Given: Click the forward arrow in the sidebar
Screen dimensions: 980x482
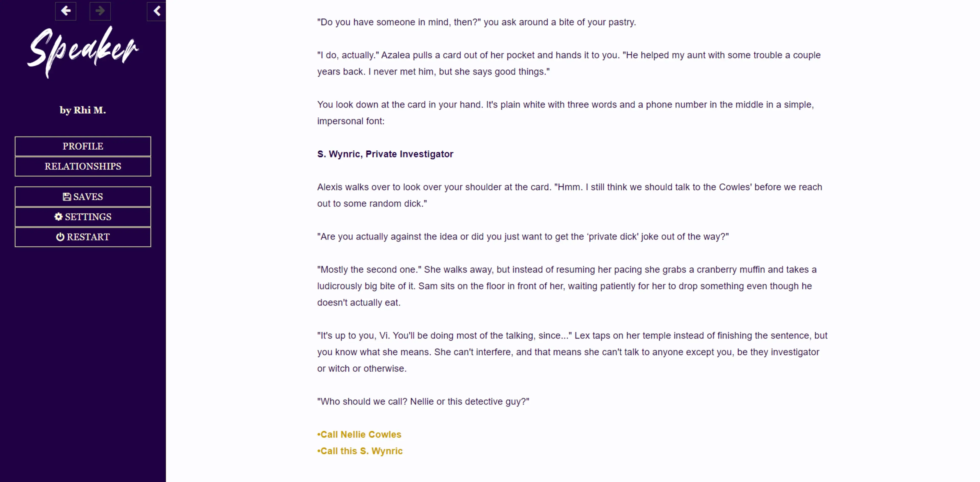Looking at the screenshot, I should point(100,11).
